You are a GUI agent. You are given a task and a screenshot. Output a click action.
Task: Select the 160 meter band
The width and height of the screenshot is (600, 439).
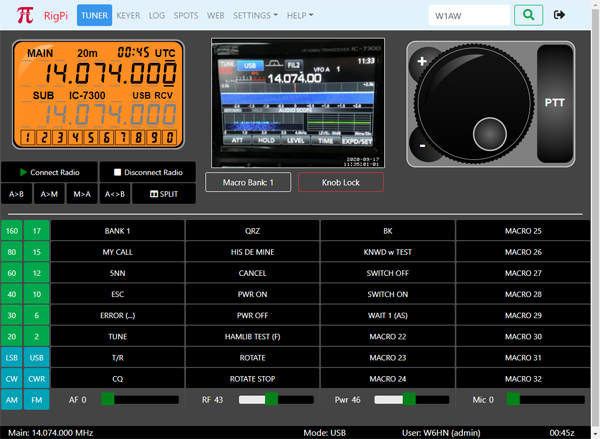[12, 231]
